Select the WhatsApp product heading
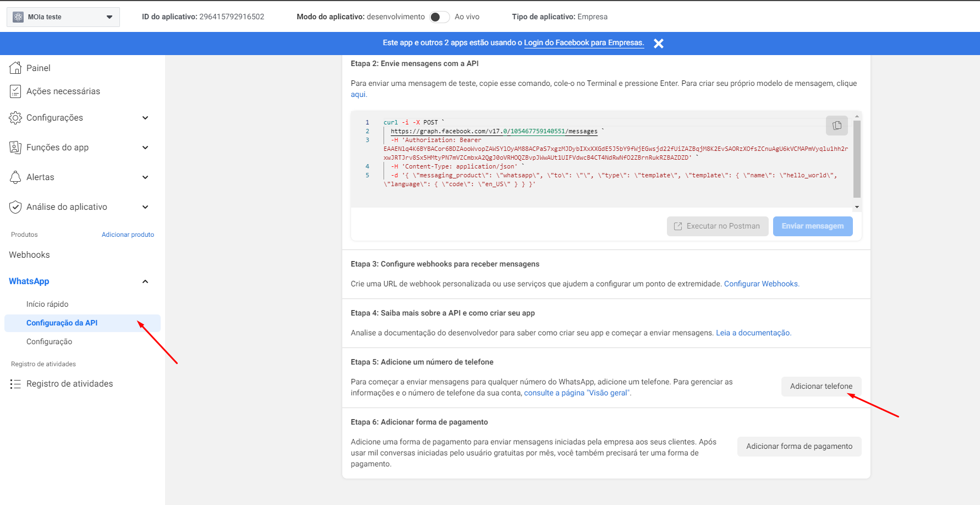Viewport: 980px width, 505px height. (29, 281)
